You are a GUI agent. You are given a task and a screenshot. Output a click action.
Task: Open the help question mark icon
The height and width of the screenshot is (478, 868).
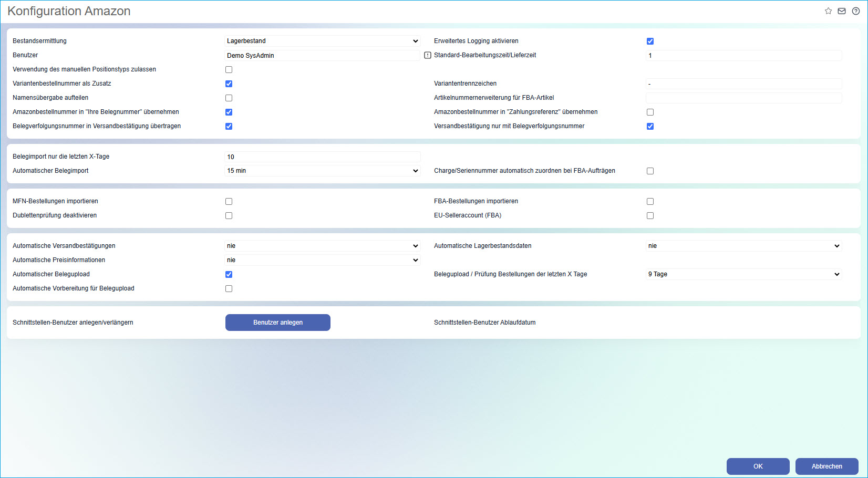click(856, 11)
